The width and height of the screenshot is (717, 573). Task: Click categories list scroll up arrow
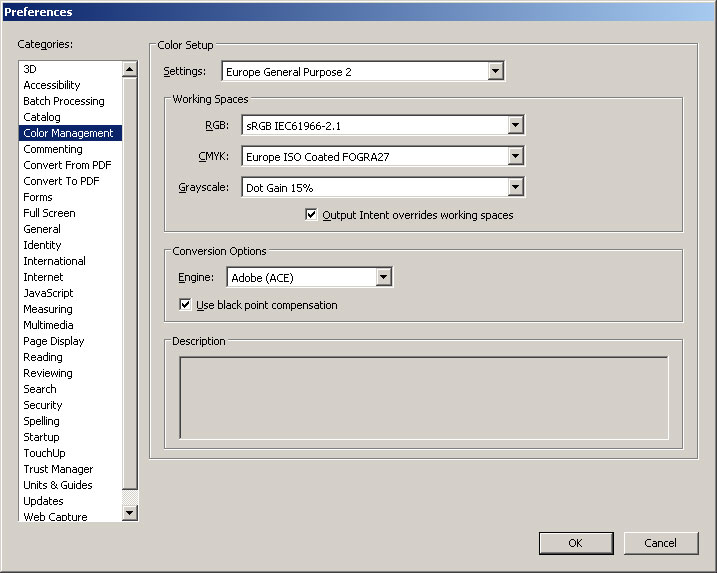(130, 70)
